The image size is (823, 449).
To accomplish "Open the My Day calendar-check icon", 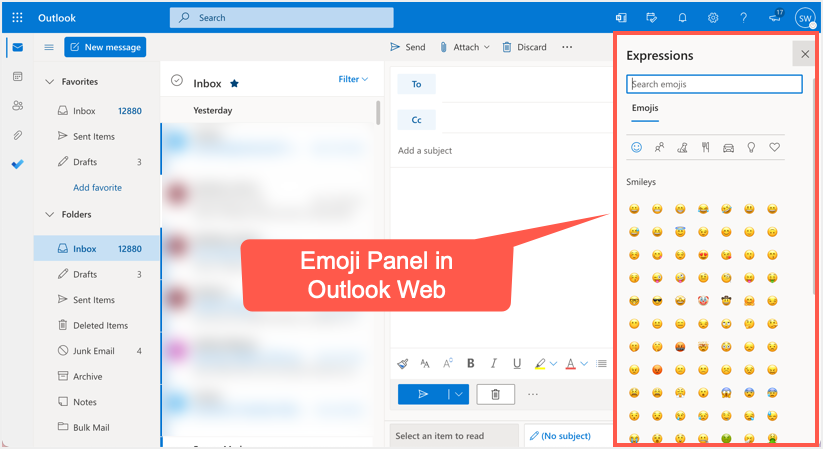I will click(x=651, y=18).
